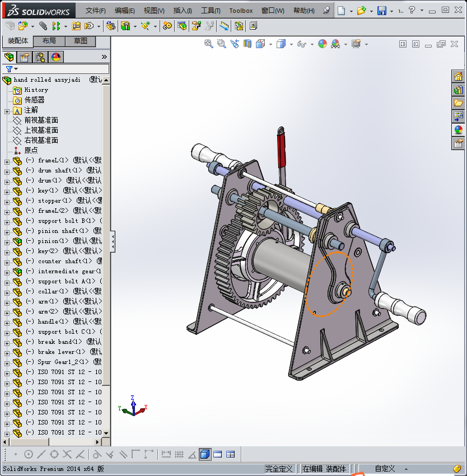Expand the hidden FeatureManager tabs chevron
Image resolution: width=467 pixels, height=476 pixels.
point(104,57)
